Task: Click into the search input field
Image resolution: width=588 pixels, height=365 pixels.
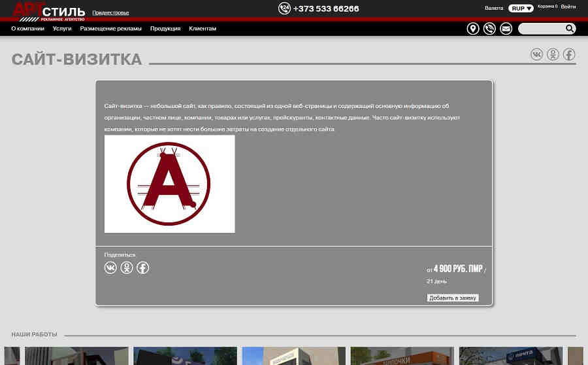Action: click(x=541, y=29)
